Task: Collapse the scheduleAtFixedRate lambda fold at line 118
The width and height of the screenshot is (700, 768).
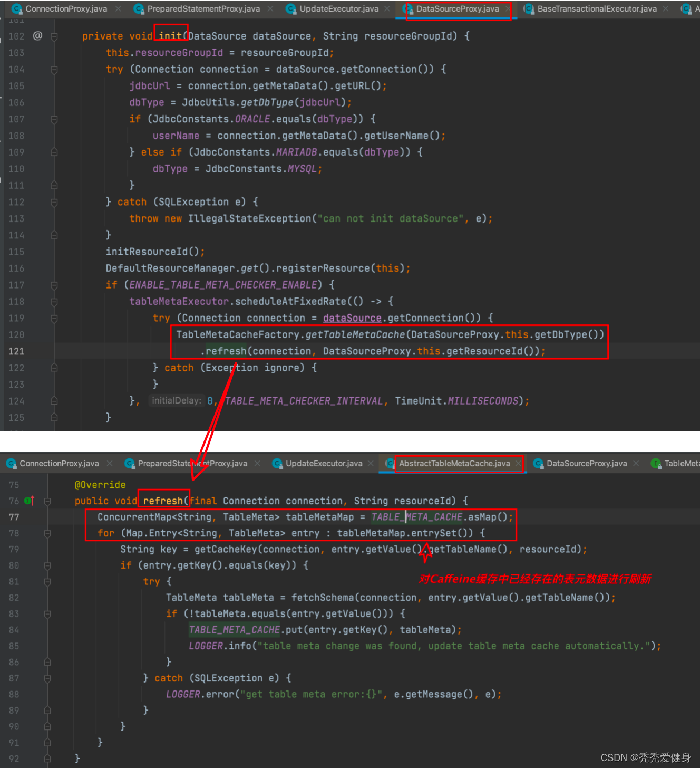Action: (x=54, y=302)
